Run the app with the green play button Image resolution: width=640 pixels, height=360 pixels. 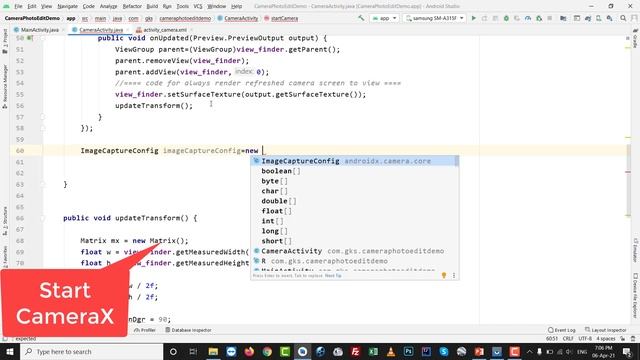tap(473, 18)
